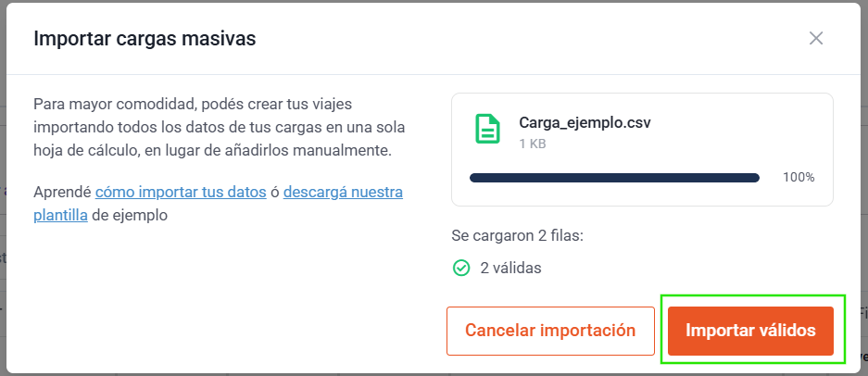Confirm with Importar válidos button

pyautogui.click(x=750, y=331)
